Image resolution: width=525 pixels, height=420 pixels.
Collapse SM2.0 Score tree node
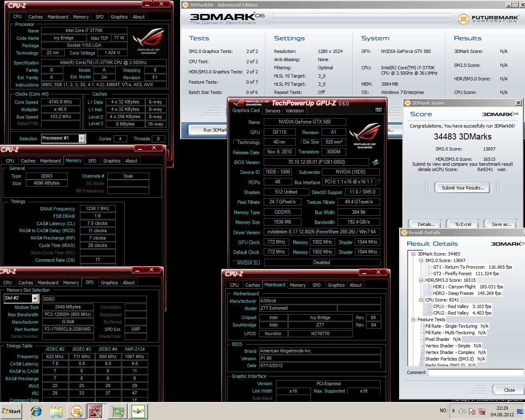pos(421,260)
